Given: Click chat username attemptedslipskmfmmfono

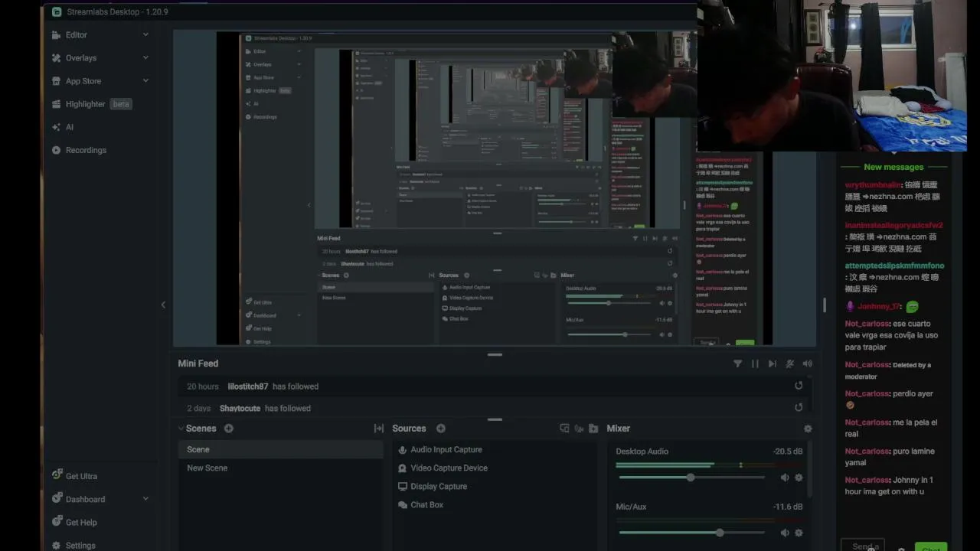Looking at the screenshot, I should tap(894, 266).
